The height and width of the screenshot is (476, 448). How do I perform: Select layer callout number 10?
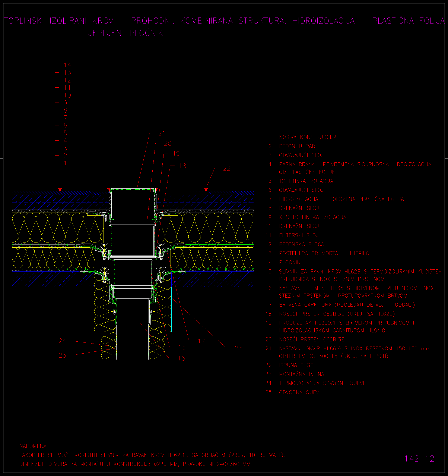(x=67, y=95)
